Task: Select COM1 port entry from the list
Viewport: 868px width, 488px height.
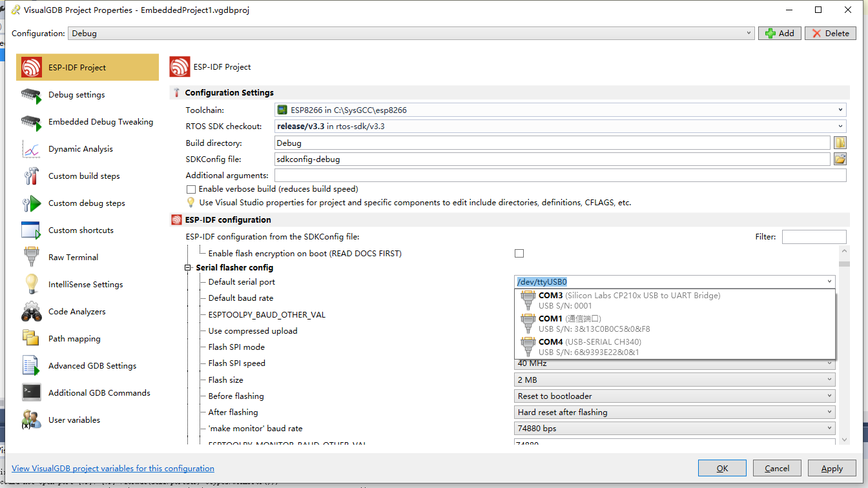Action: pyautogui.click(x=675, y=324)
